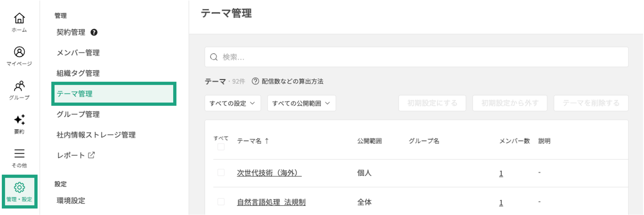Check the 次世代技術（海外） row checkbox
This screenshot has width=644, height=215.
[221, 173]
